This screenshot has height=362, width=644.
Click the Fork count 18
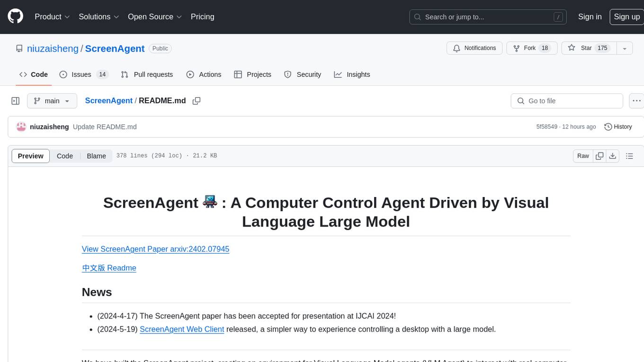(545, 48)
